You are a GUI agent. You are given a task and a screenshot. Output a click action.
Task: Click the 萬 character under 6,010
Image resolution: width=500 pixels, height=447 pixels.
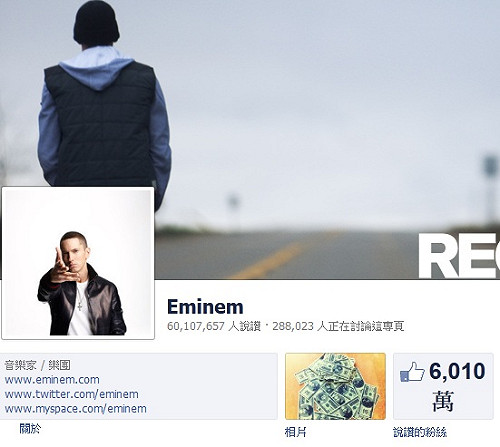point(443,401)
